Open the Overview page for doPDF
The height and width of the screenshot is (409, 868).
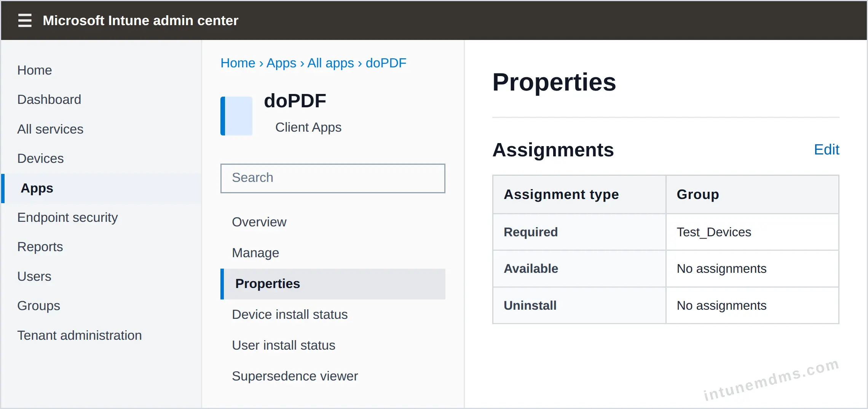tap(259, 222)
